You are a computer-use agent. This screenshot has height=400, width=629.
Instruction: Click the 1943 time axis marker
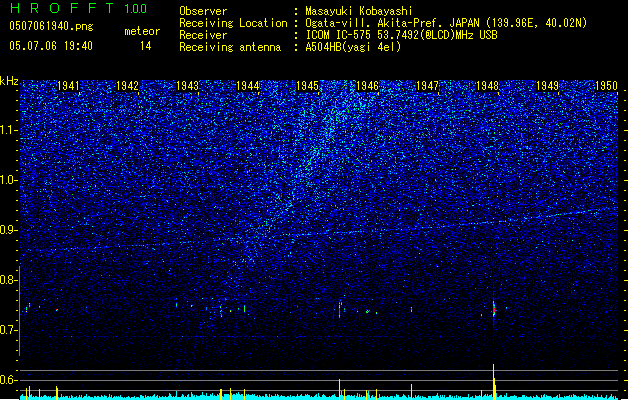(x=187, y=86)
